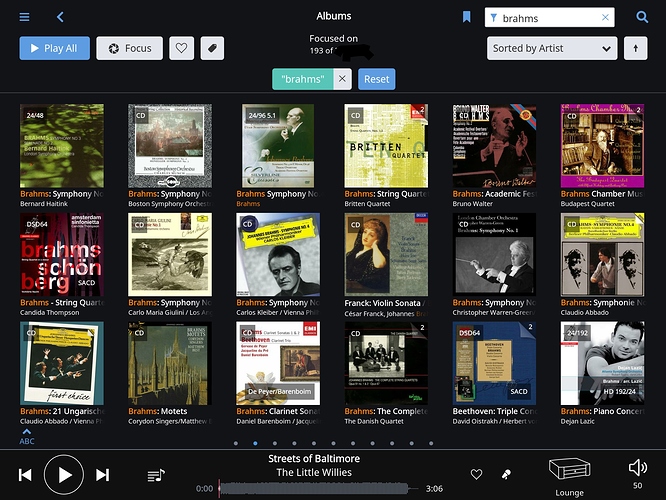Favorite the current track with heart icon

(x=476, y=474)
